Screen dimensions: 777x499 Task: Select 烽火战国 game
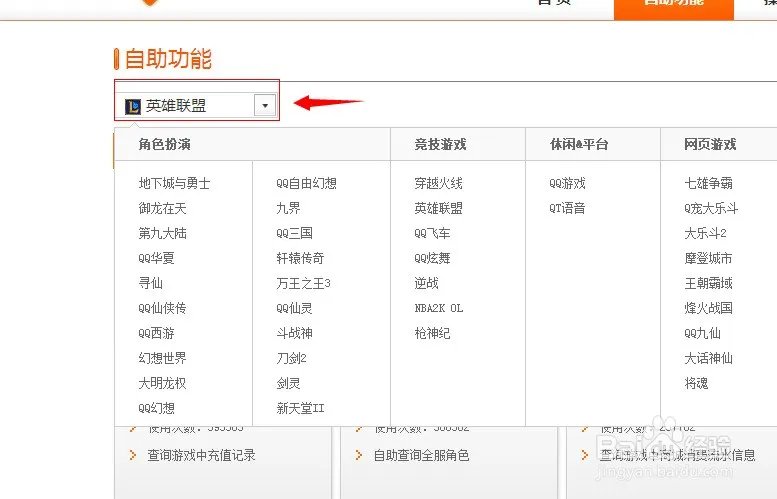pos(709,308)
